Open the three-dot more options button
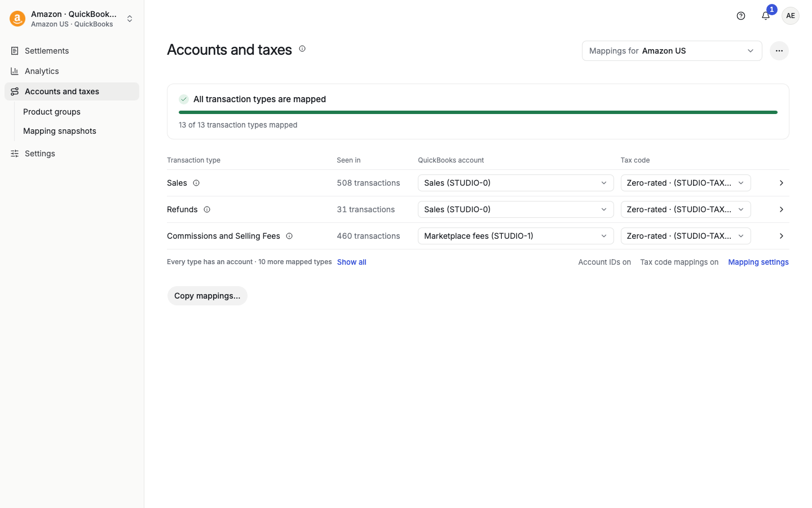The height and width of the screenshot is (508, 812). point(779,51)
